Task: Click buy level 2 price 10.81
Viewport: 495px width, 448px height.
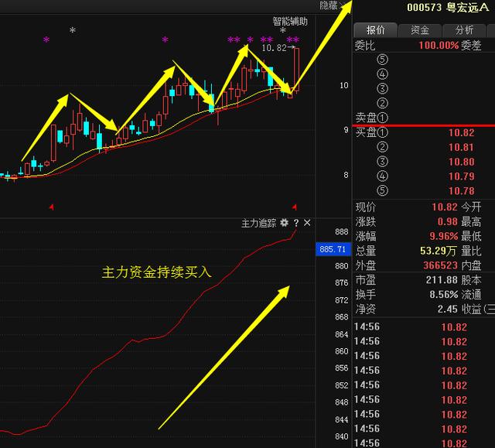Action: (461, 147)
